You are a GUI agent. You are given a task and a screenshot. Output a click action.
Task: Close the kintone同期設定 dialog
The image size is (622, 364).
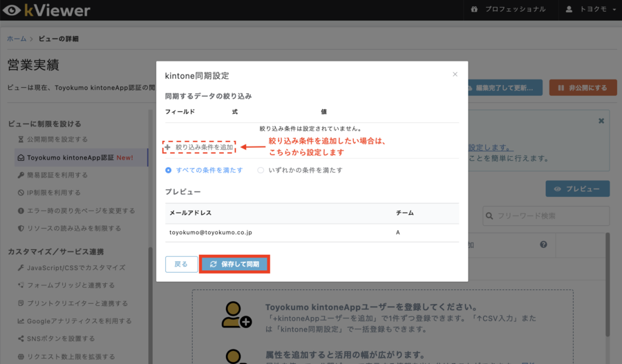[x=455, y=74]
